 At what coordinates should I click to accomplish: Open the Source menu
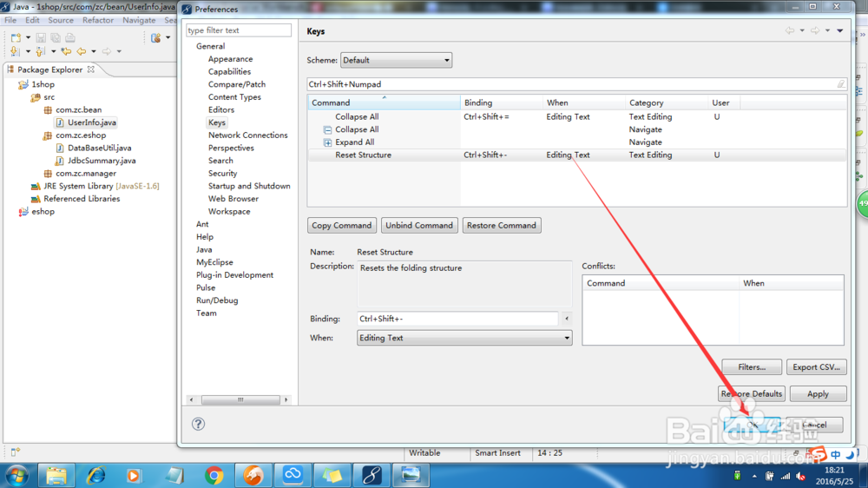pos(61,20)
